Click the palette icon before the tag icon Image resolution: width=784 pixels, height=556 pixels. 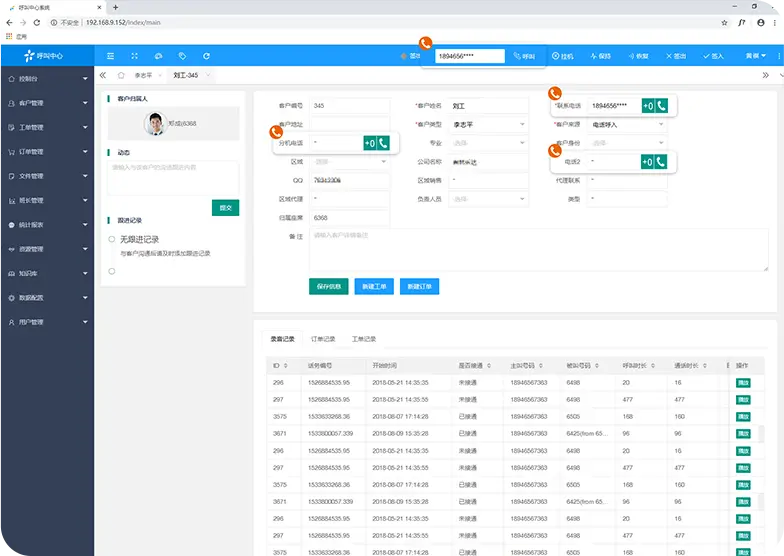(158, 56)
